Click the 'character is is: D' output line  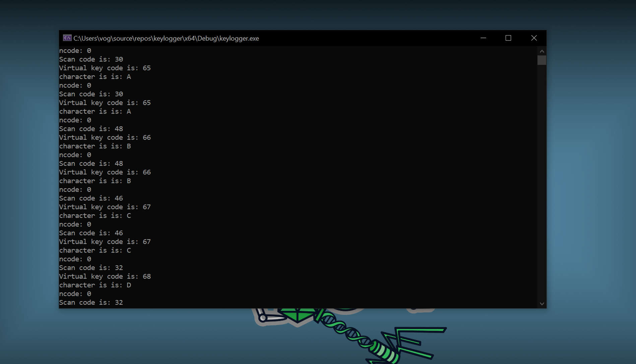click(x=95, y=285)
